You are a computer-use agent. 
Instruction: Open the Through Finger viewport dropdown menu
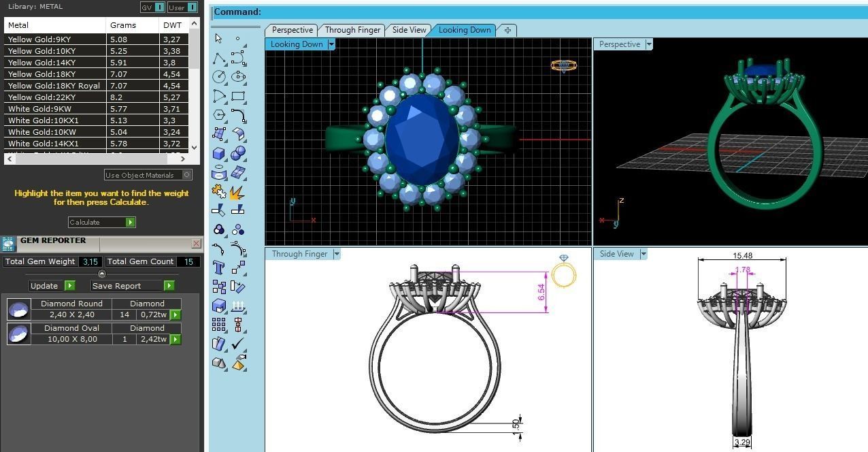(337, 254)
